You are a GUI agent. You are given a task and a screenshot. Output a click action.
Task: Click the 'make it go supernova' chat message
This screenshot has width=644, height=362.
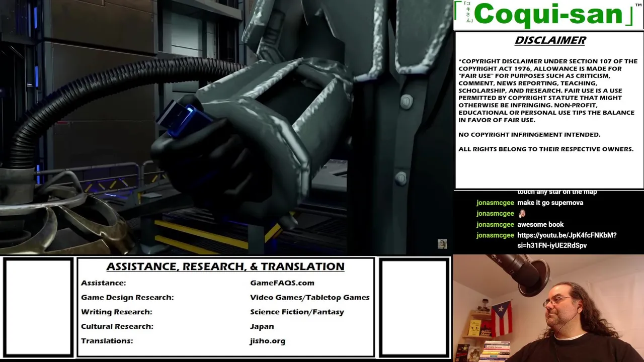550,203
